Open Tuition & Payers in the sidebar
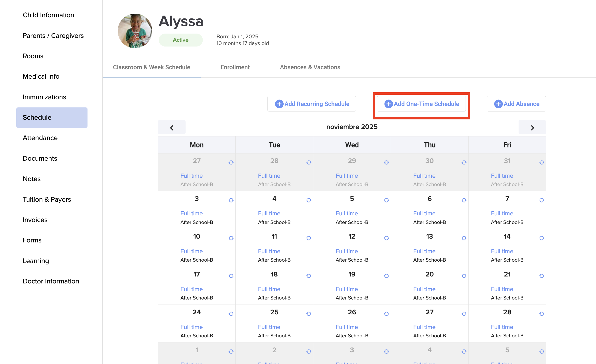 47,199
